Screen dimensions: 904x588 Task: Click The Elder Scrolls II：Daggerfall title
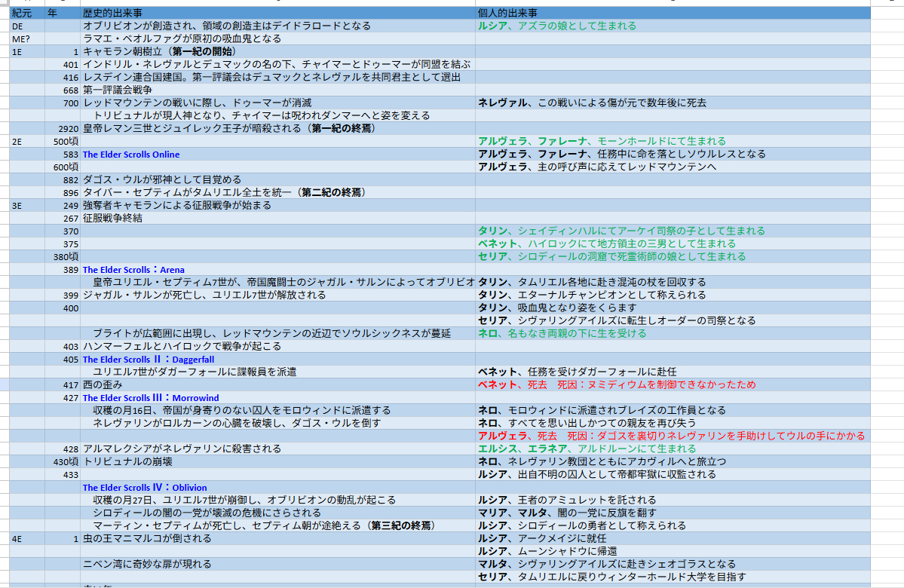(x=148, y=360)
